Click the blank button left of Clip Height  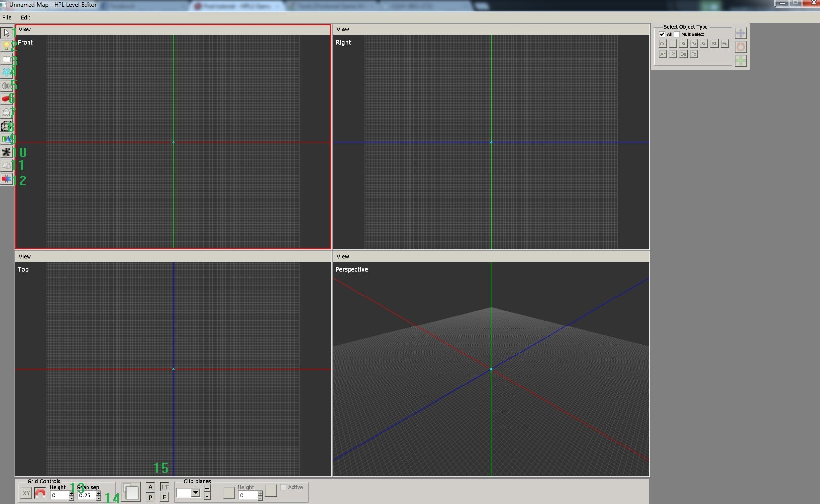pos(229,492)
